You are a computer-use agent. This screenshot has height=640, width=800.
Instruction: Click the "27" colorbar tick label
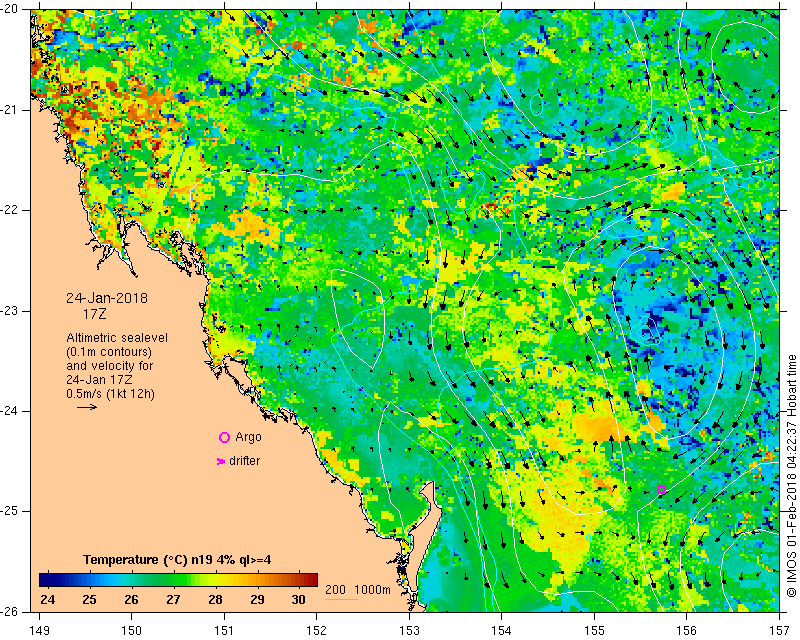point(173,599)
